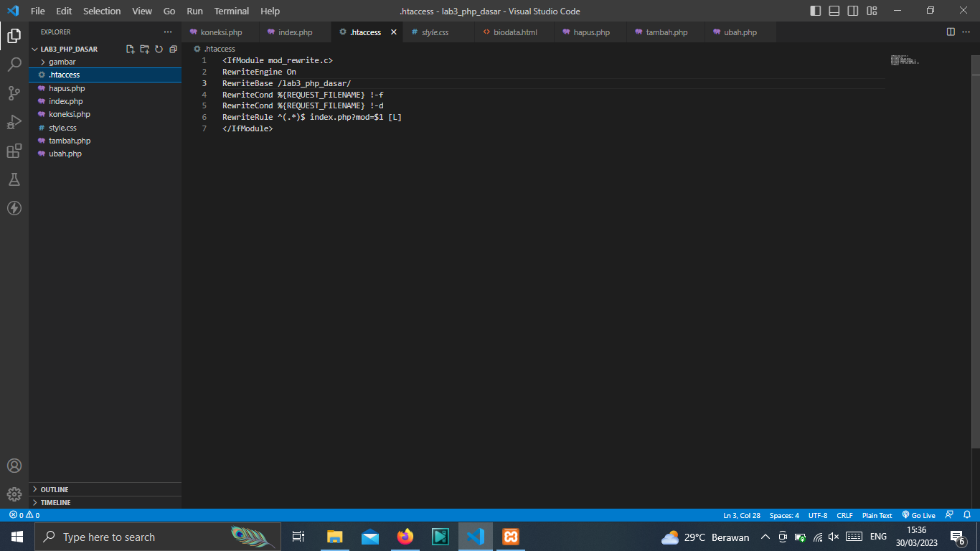
Task: Change end of line via CRLF
Action: click(x=845, y=515)
